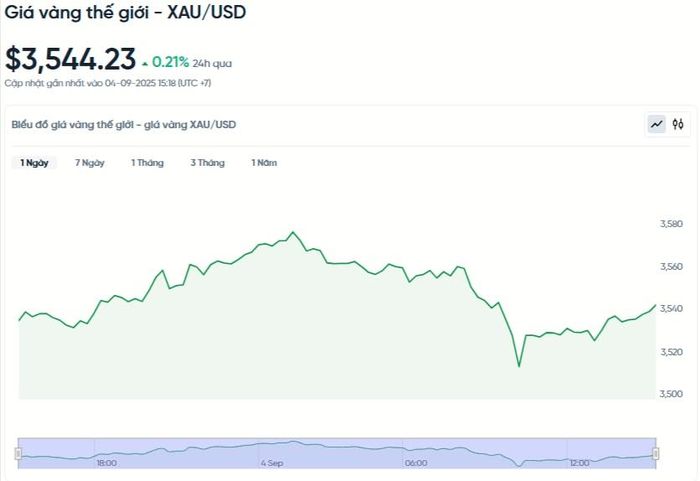Click the left range navigator handle

(18, 453)
